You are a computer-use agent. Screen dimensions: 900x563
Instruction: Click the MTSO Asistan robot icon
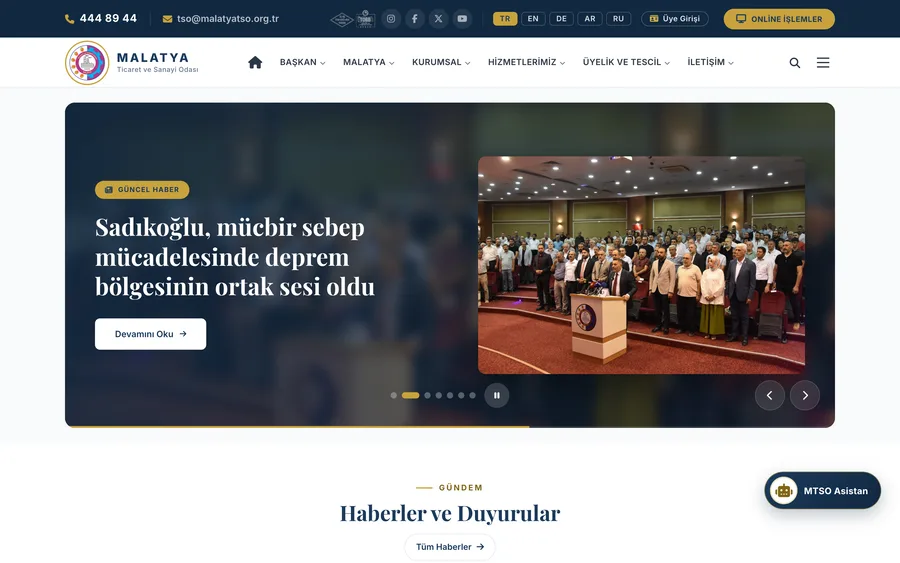[x=783, y=491]
